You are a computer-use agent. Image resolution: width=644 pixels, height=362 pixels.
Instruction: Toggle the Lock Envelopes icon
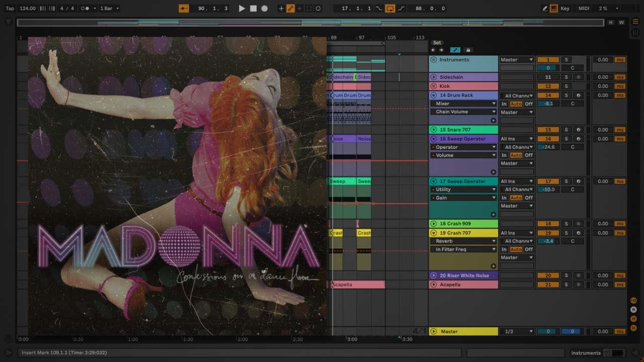point(468,50)
